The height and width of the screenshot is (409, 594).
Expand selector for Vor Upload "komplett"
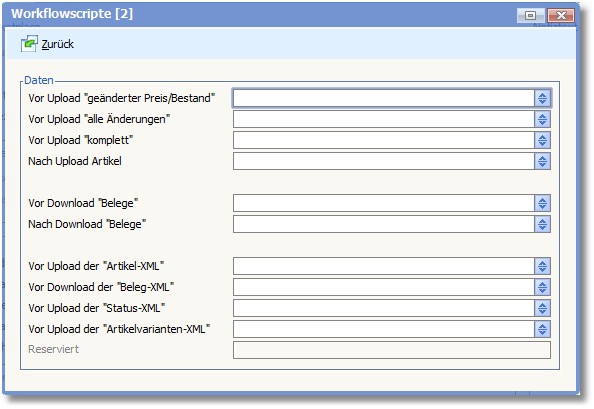click(542, 140)
